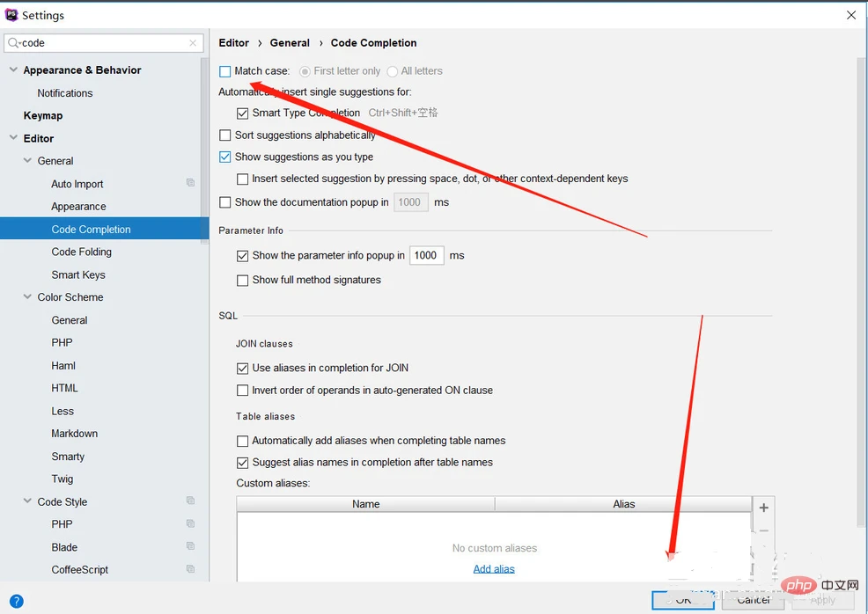This screenshot has height=614, width=868.
Task: Collapse the Color Scheme tree node
Action: coord(27,297)
